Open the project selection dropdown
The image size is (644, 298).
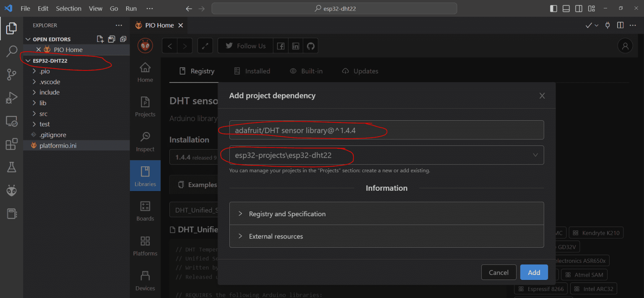386,155
